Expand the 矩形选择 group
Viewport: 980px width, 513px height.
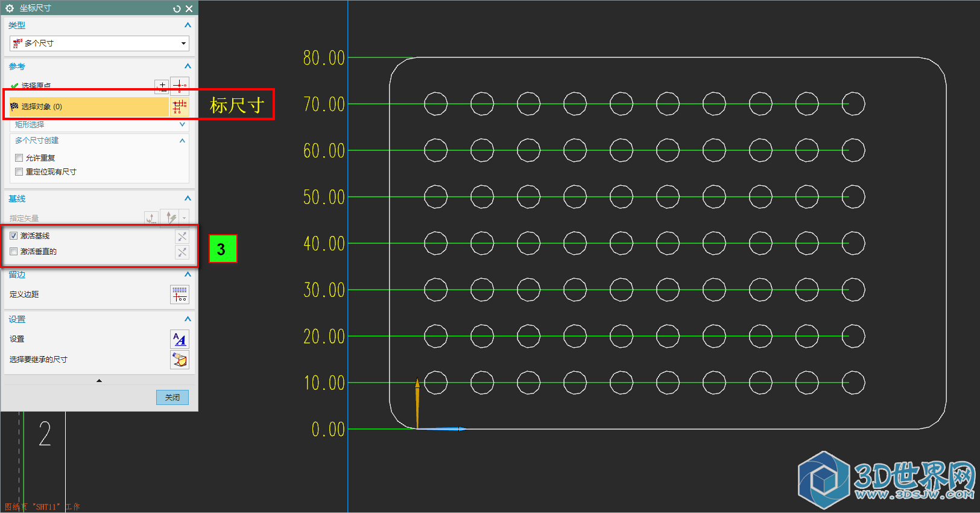point(183,124)
